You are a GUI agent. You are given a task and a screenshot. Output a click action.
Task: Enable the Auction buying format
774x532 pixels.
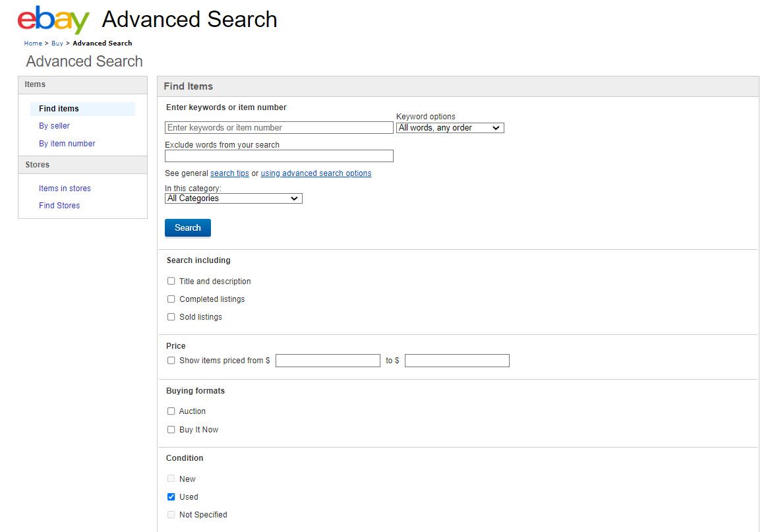(x=171, y=411)
